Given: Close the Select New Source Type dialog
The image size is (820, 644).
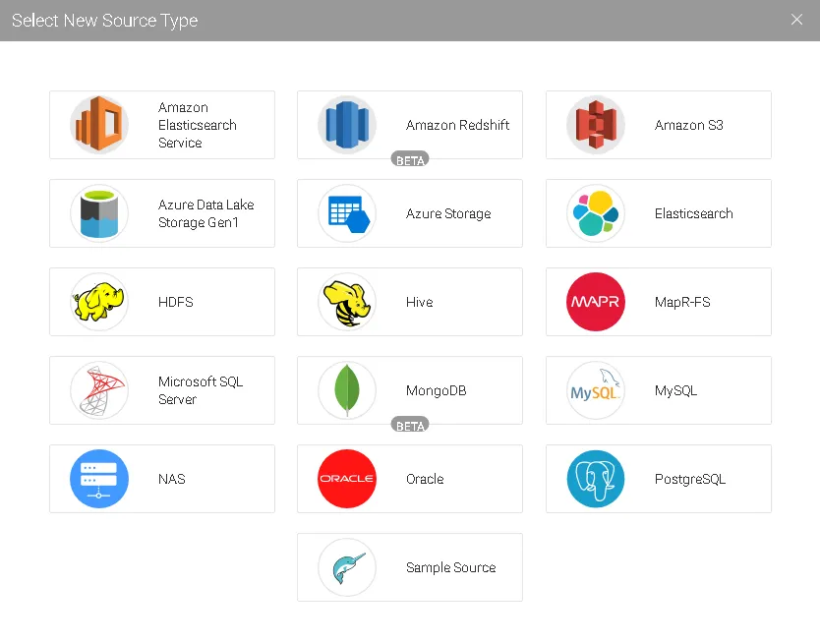Looking at the screenshot, I should 796,20.
